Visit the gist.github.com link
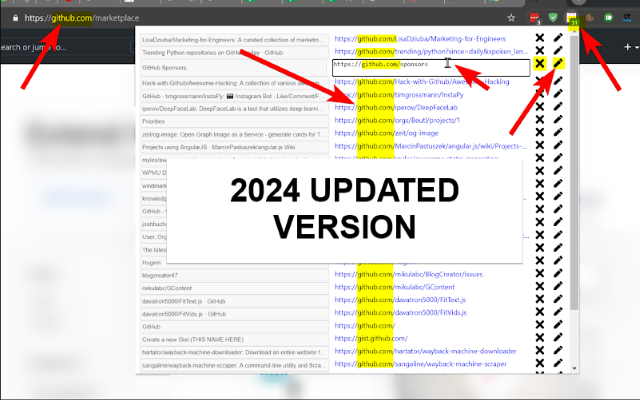Screen dimensions: 640x400 click(x=371, y=338)
